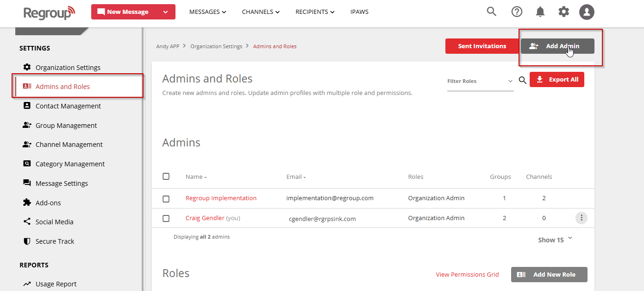Click the sidebar vertical scrollbar
Screen dimensions: 644x291
(143, 159)
